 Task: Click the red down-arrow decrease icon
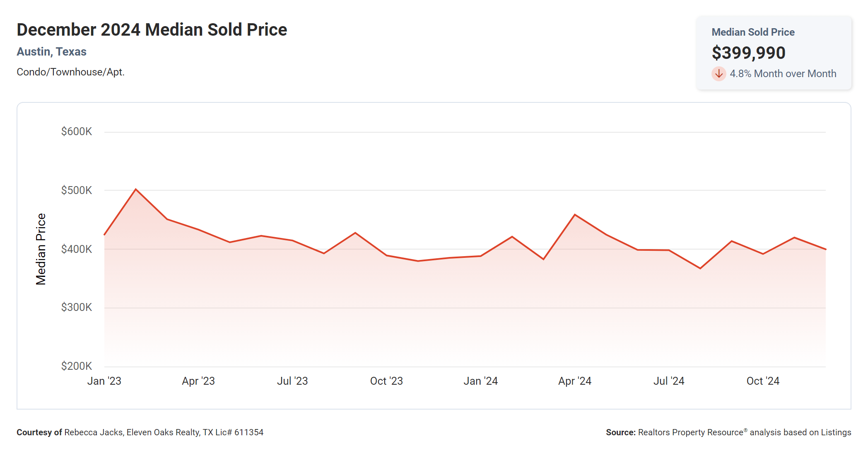(719, 74)
